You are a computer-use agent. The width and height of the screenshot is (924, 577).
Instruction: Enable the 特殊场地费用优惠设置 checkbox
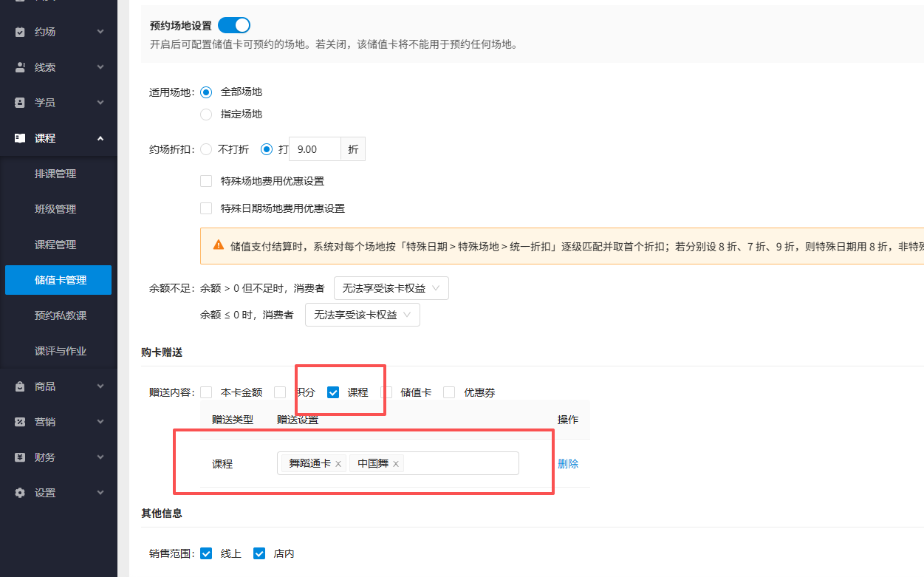coord(206,180)
